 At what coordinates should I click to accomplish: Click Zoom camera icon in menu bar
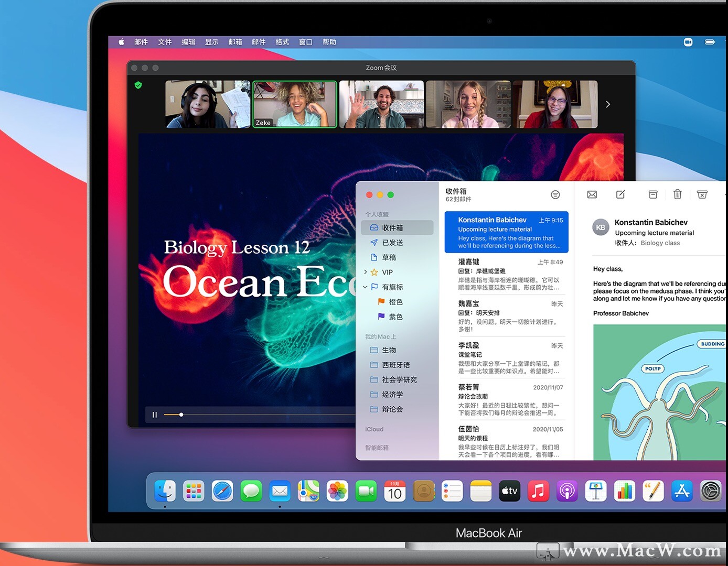(x=688, y=42)
